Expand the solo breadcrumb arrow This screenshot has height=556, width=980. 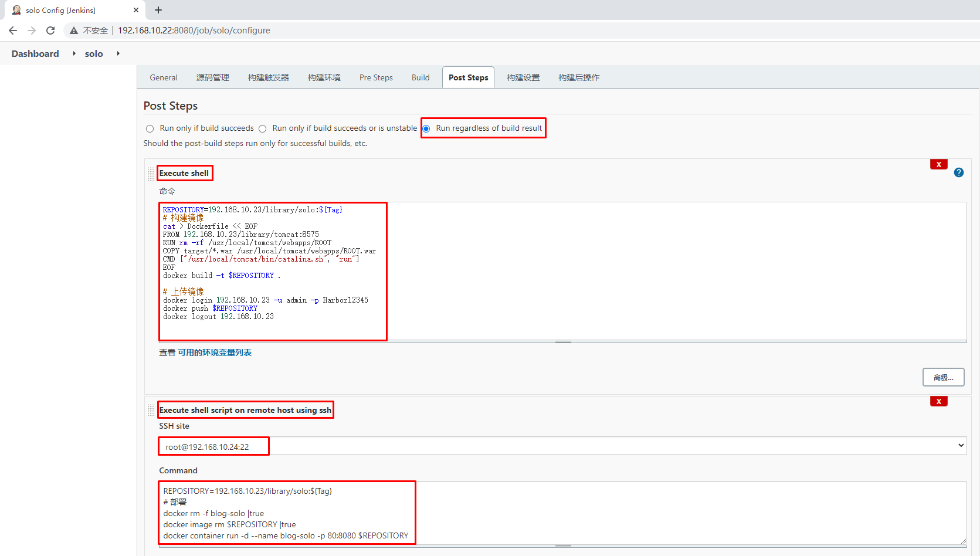click(x=118, y=53)
